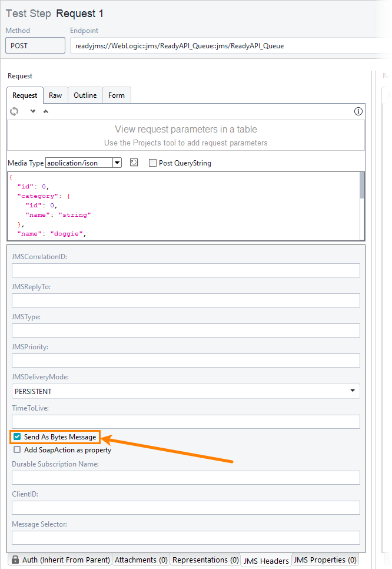This screenshot has height=569, width=392.
Task: Open the Form tab
Action: pyautogui.click(x=117, y=95)
